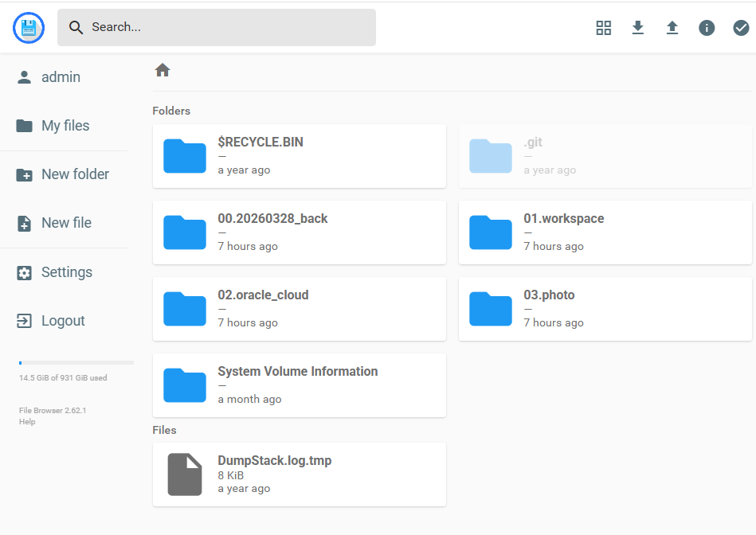Go to My files in the sidebar
The height and width of the screenshot is (535, 756).
pyautogui.click(x=65, y=126)
